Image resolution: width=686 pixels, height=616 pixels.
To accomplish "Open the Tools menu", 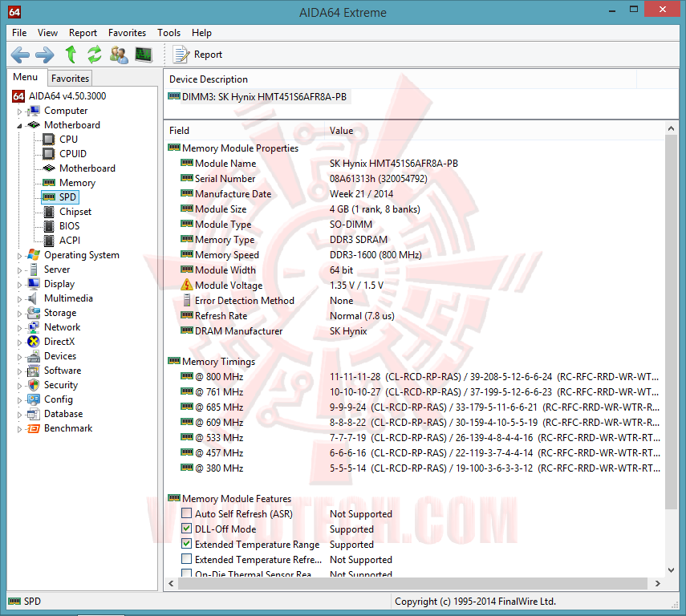I will pyautogui.click(x=168, y=33).
